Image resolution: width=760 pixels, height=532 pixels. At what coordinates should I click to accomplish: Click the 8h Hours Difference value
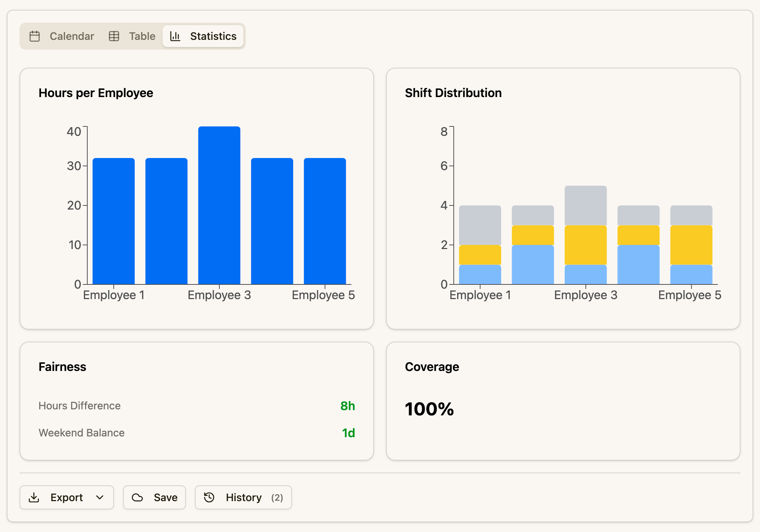pyautogui.click(x=347, y=406)
